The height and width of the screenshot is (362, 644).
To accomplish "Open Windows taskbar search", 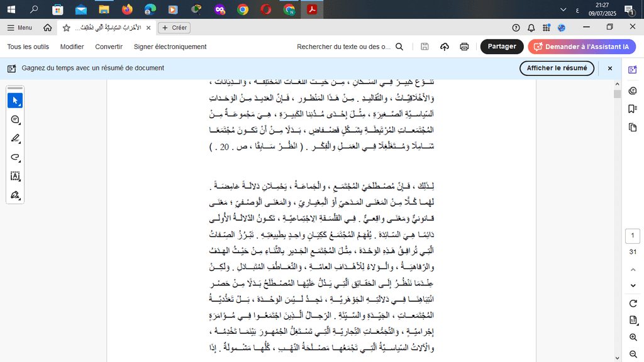I will click(x=34, y=9).
